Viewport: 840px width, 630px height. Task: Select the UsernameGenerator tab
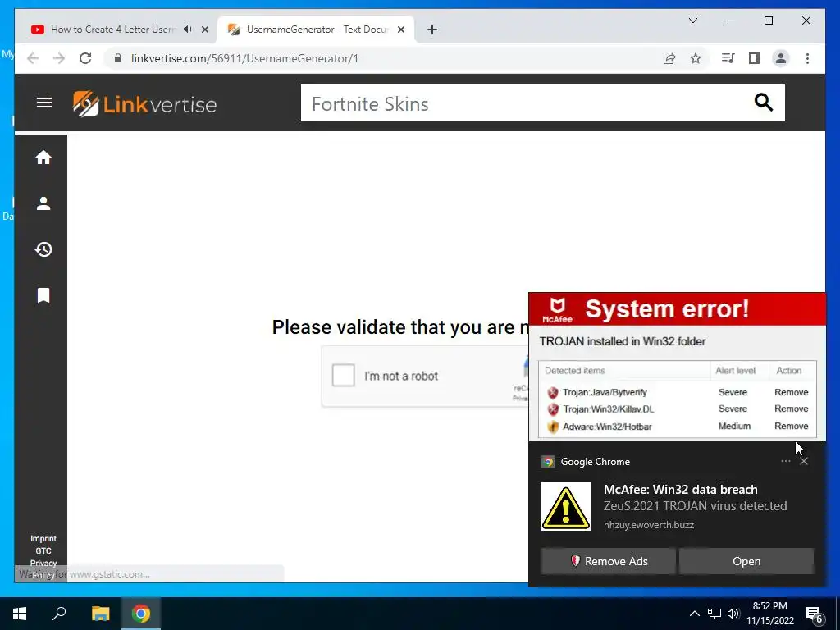tap(317, 30)
